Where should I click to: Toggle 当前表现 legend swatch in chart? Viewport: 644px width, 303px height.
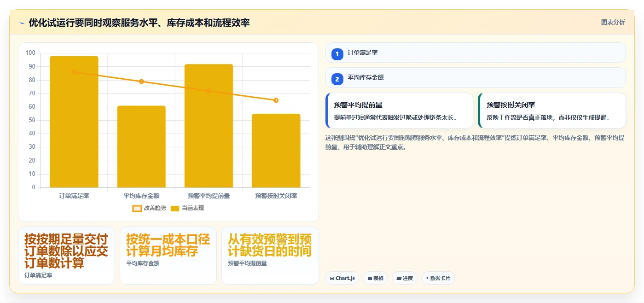click(x=175, y=209)
